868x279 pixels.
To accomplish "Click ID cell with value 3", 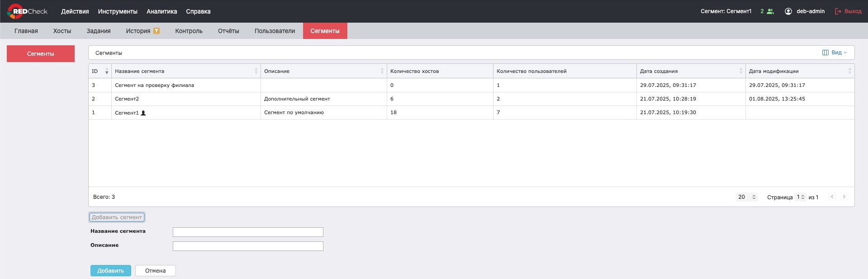I will point(100,85).
